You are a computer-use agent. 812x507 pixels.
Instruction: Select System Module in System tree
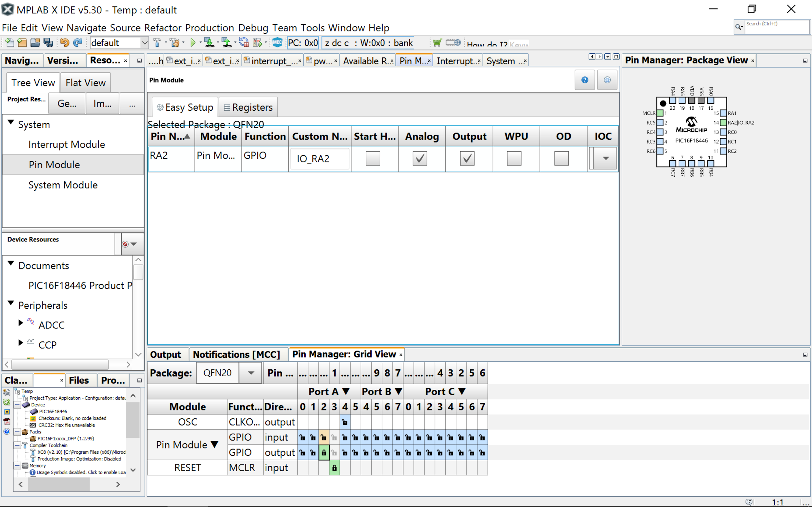click(63, 185)
